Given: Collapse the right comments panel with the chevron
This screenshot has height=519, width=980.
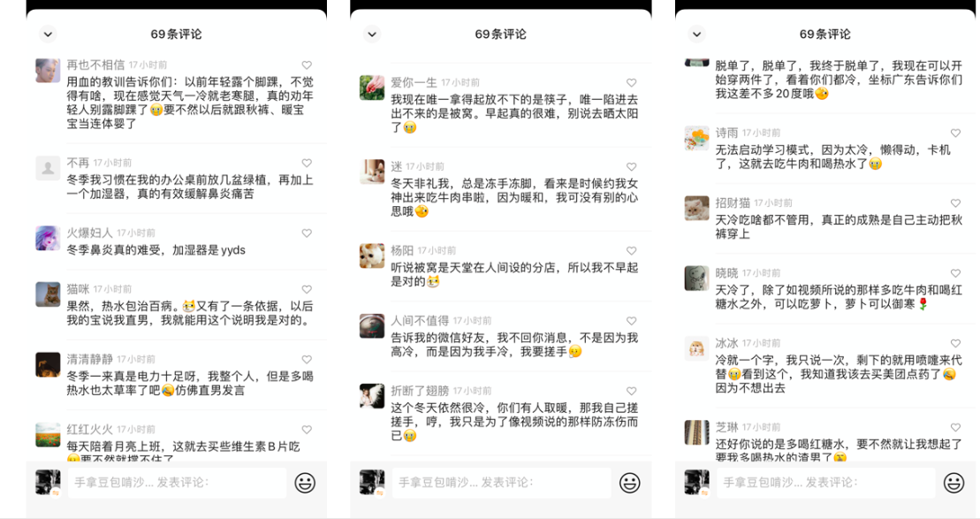Looking at the screenshot, I should click(x=697, y=34).
